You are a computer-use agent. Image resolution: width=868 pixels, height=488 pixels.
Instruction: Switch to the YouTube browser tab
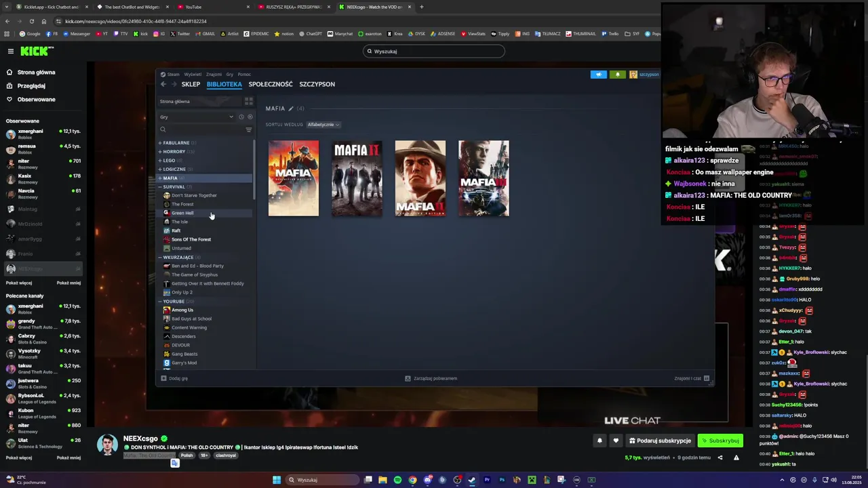(x=212, y=7)
